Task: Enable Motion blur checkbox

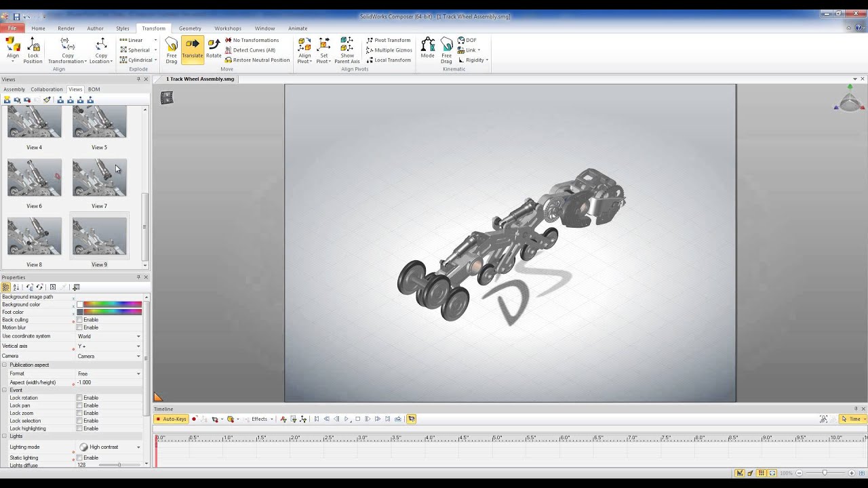Action: click(x=79, y=327)
